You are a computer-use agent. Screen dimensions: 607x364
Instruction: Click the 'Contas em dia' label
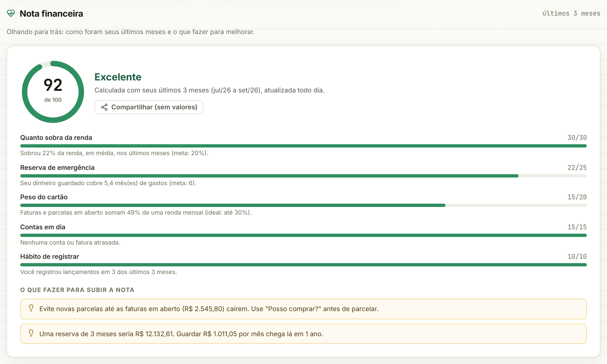click(43, 227)
